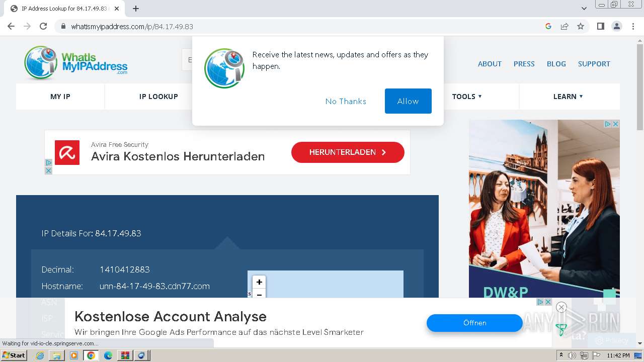This screenshot has width=644, height=362.
Task: Open the site info padlock
Action: 63,26
